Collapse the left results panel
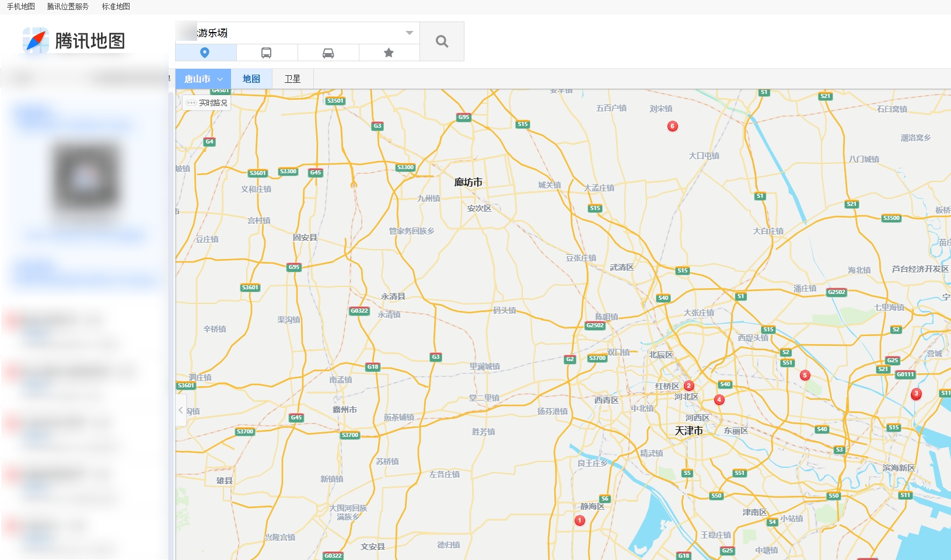This screenshot has height=560, width=951. (181, 410)
